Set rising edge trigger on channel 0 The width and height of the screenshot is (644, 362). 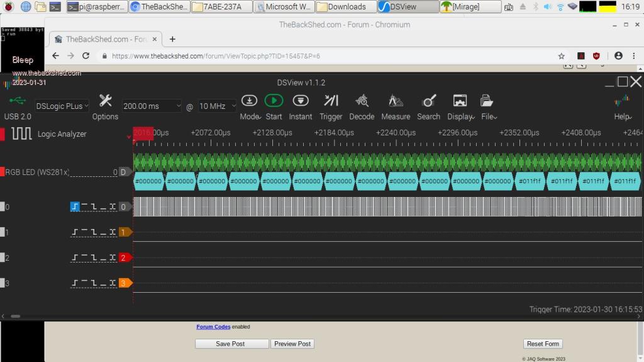point(75,206)
